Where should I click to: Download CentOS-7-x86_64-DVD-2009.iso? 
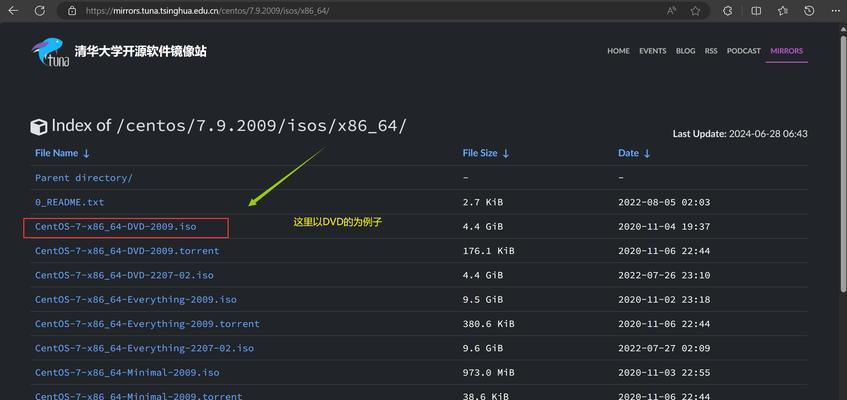(116, 226)
